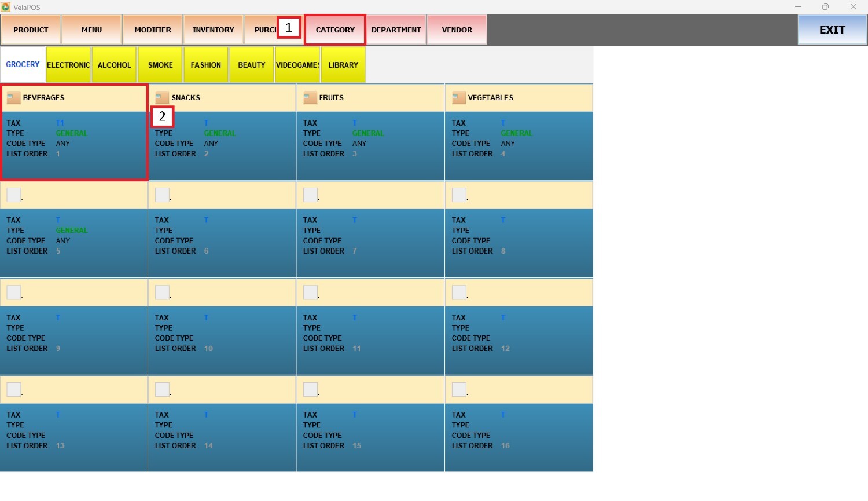This screenshot has width=868, height=501.
Task: Switch to the Fashion department tab
Action: point(205,65)
